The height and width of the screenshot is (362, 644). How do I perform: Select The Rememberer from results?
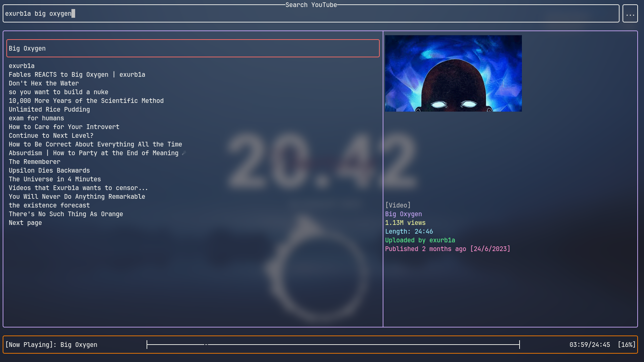click(35, 162)
